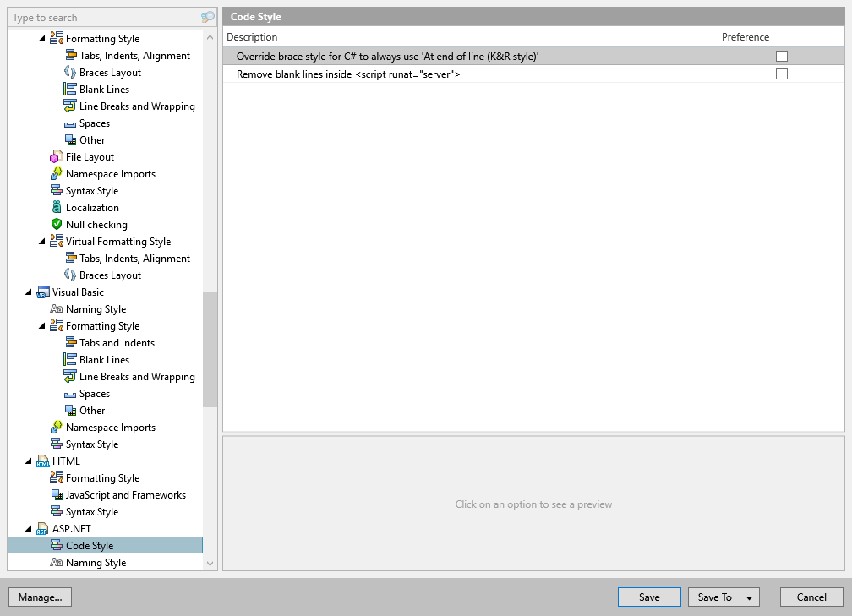The height and width of the screenshot is (616, 852).
Task: Select the Visual Basic node
Action: click(78, 292)
